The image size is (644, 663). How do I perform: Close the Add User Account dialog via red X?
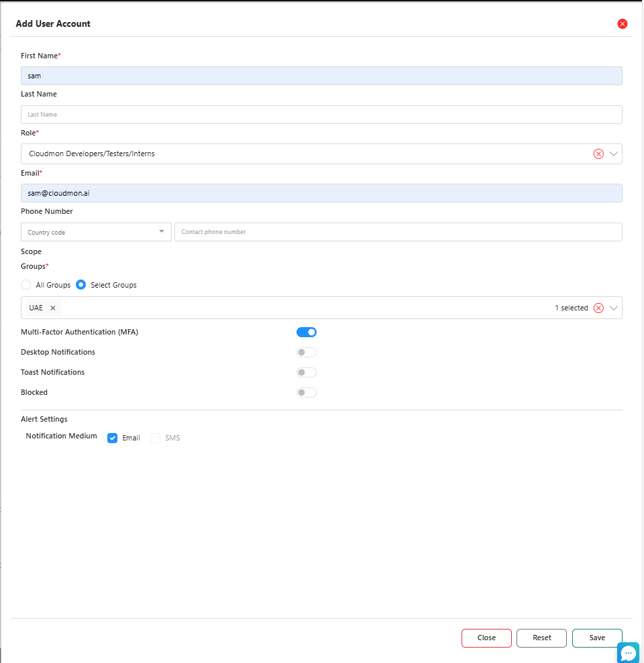point(622,24)
